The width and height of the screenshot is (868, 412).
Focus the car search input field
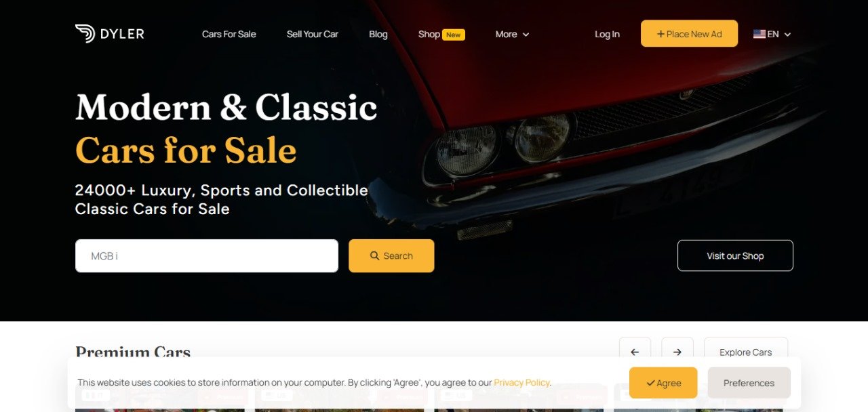pyautogui.click(x=207, y=255)
